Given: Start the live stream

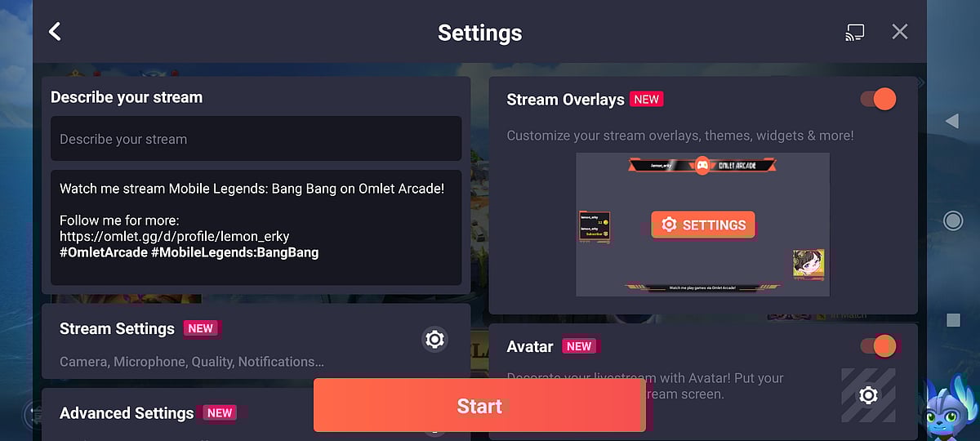Looking at the screenshot, I should (479, 405).
